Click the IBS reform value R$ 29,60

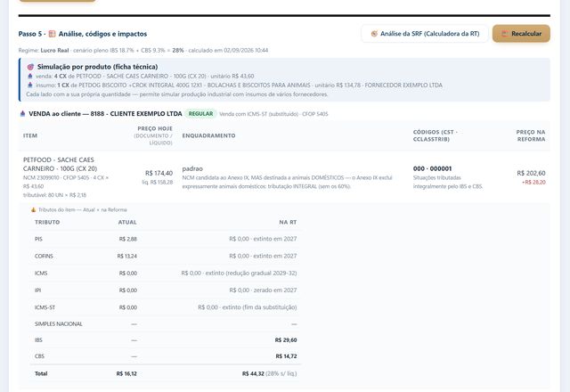pyautogui.click(x=286, y=340)
